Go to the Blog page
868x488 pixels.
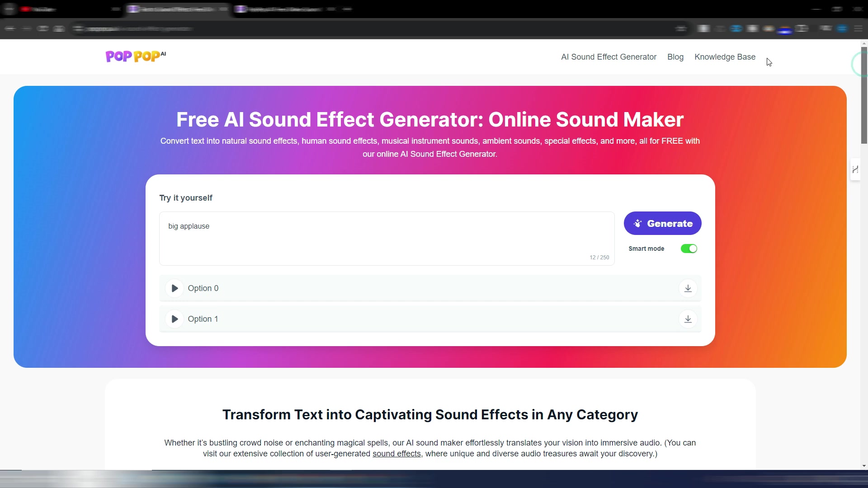click(675, 57)
